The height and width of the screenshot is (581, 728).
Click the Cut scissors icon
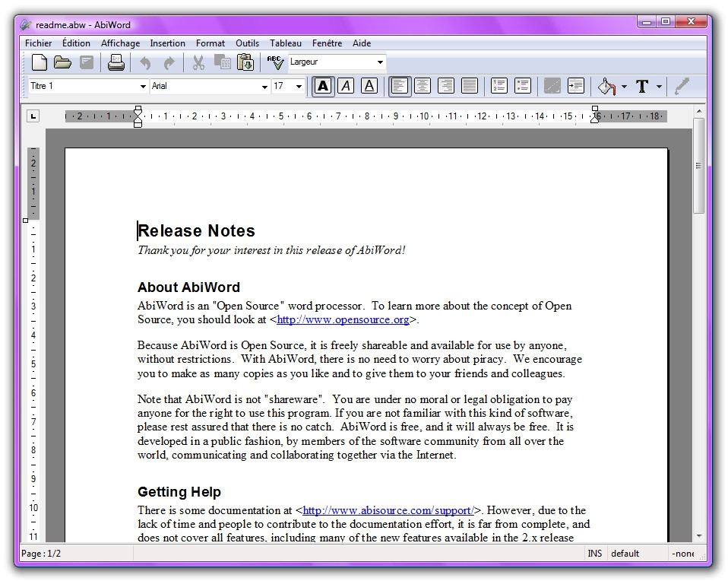(x=198, y=62)
